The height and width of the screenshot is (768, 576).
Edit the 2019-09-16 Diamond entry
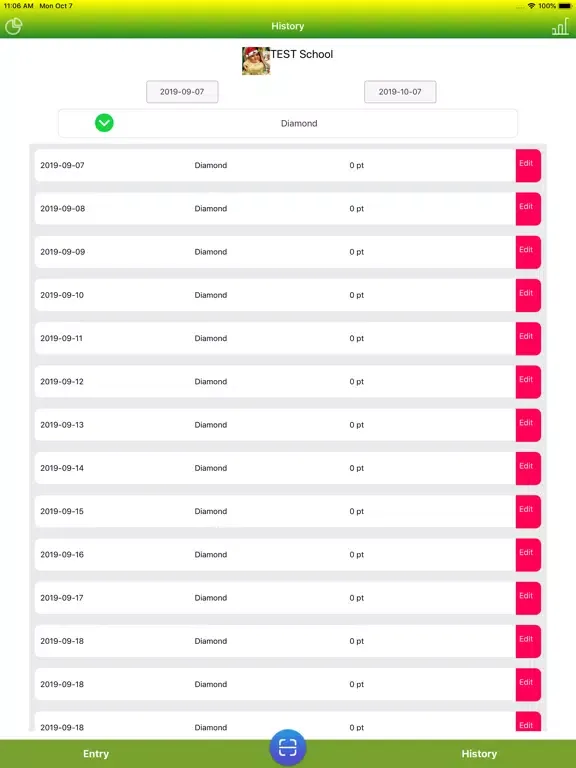[528, 554]
